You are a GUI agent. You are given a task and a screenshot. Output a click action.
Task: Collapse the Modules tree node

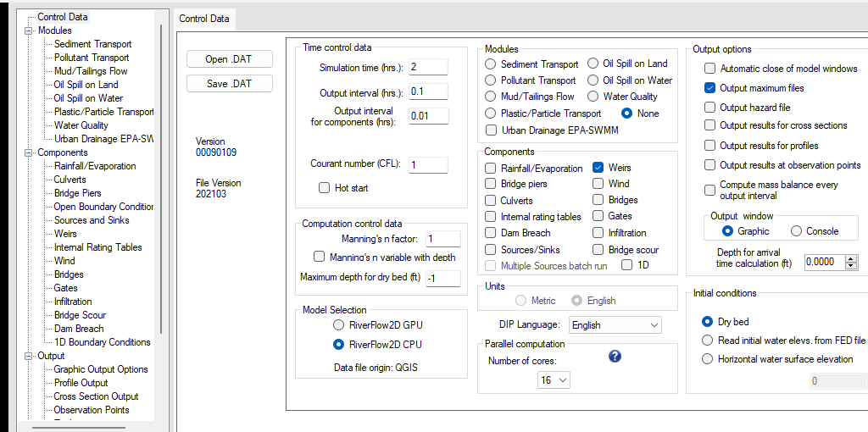(x=28, y=31)
